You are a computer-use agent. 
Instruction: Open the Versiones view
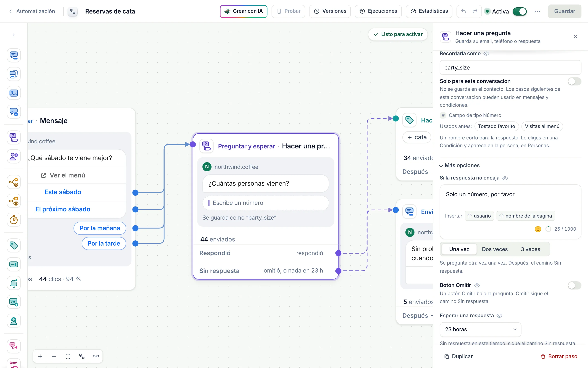(330, 11)
